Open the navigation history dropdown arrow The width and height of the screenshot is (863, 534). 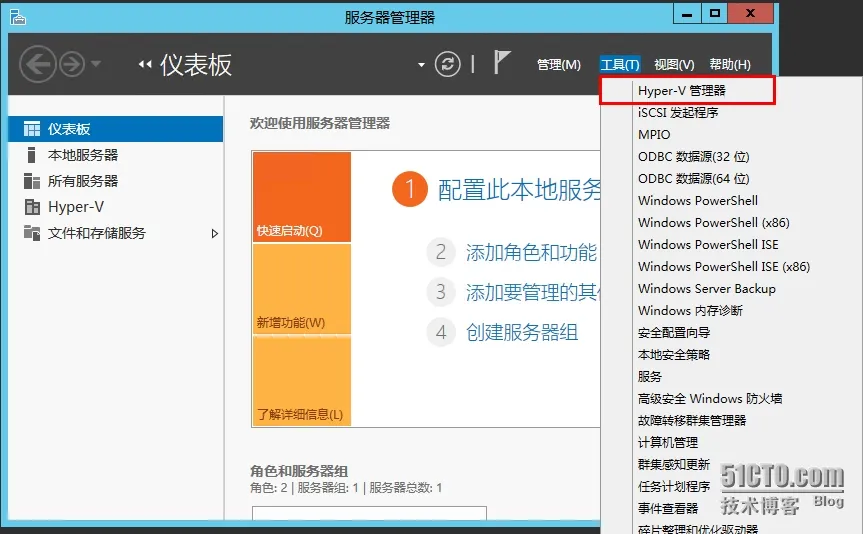pyautogui.click(x=96, y=64)
